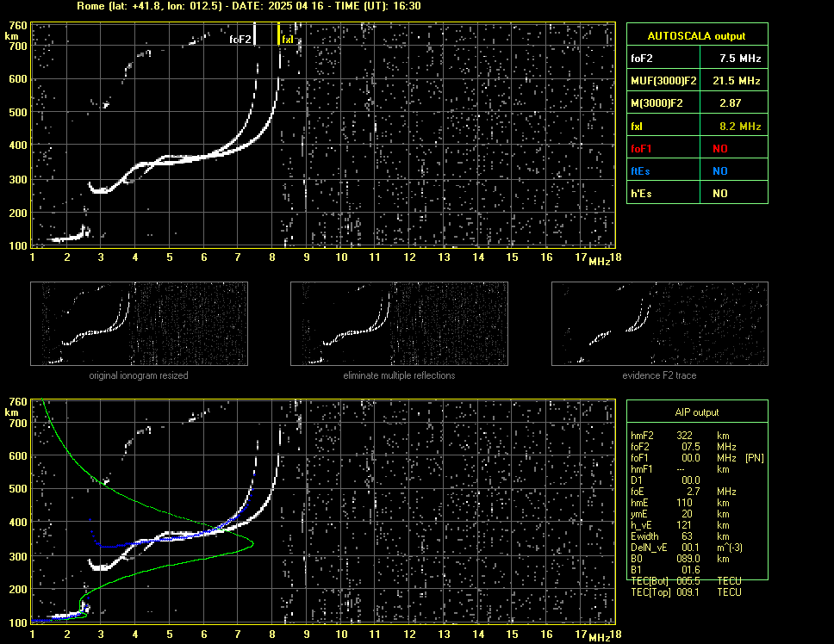Click the Rome date and time header text
Viewport: 834px width, 644px height.
pyautogui.click(x=248, y=6)
